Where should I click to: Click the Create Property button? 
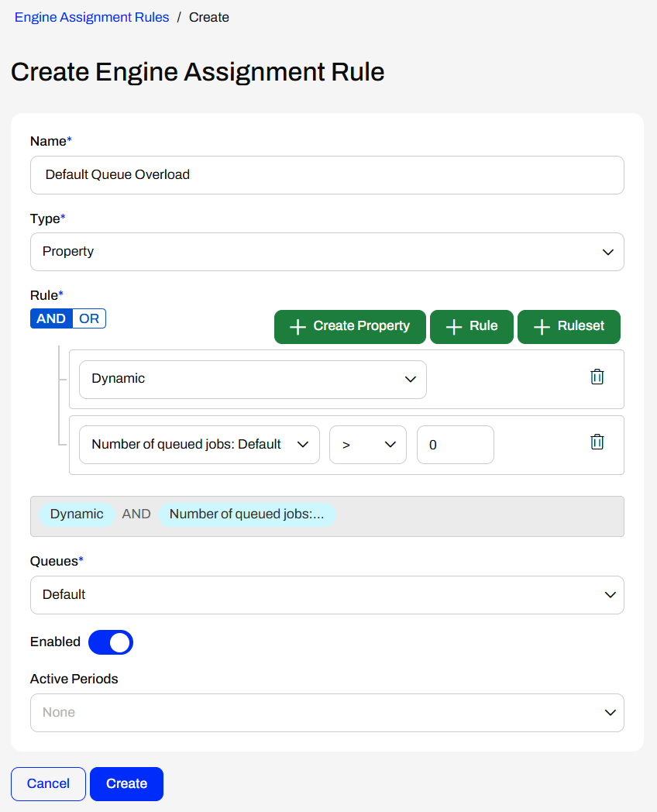(350, 327)
